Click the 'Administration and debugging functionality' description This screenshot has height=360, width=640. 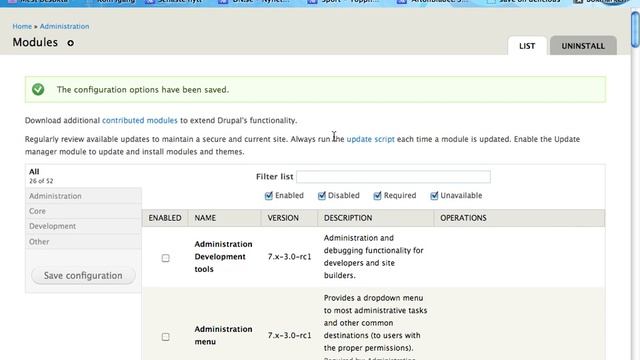373,256
